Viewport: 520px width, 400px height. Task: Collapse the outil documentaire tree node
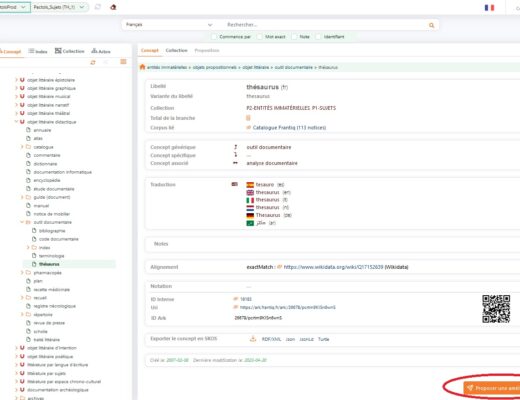tap(22, 222)
